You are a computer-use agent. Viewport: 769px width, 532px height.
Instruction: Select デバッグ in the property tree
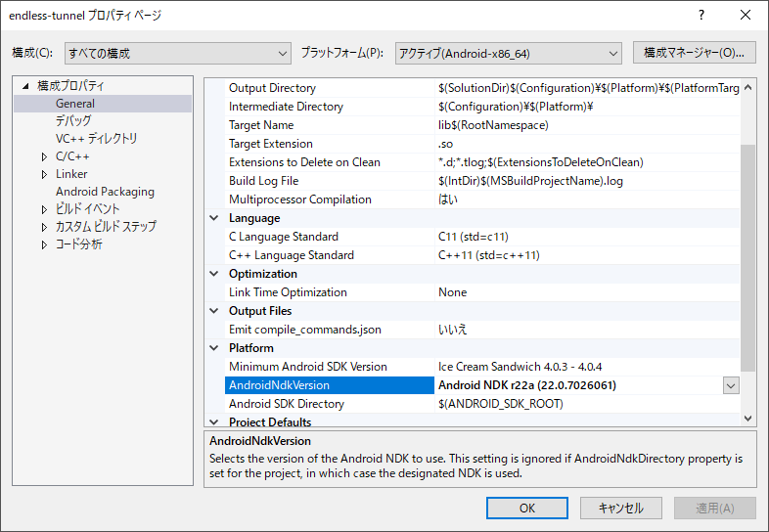73,120
